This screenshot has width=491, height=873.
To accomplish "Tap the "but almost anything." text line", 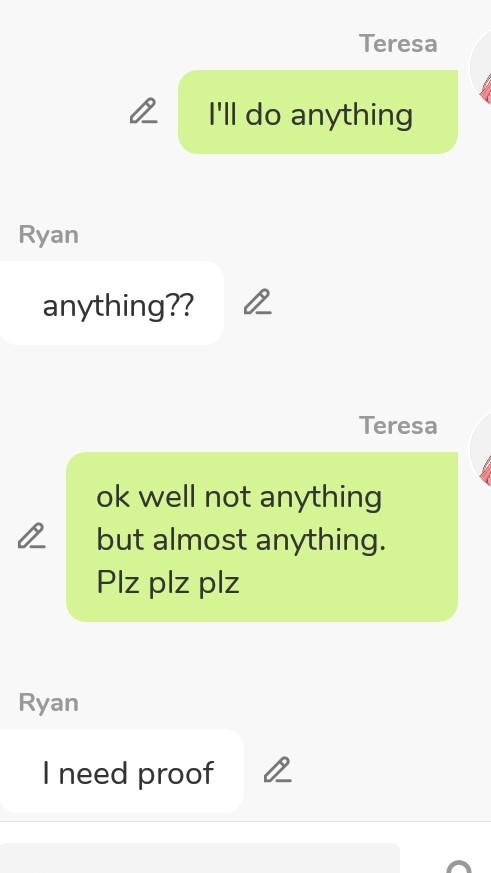I will [x=241, y=540].
